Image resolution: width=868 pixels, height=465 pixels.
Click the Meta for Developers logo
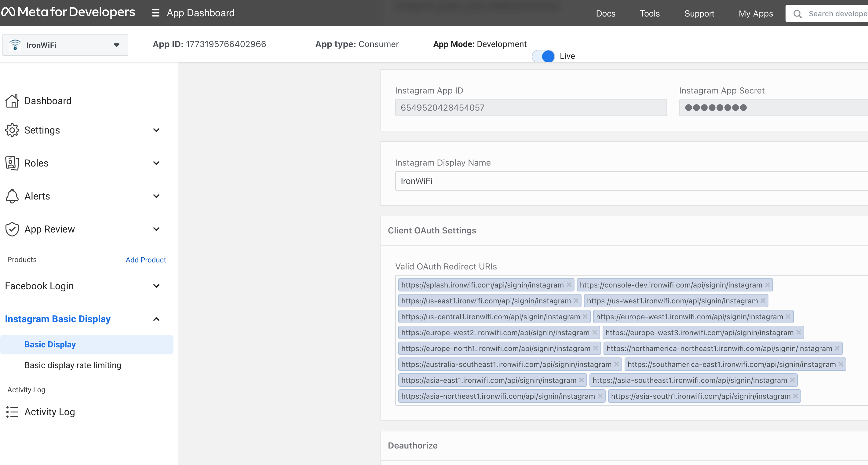[x=68, y=12]
